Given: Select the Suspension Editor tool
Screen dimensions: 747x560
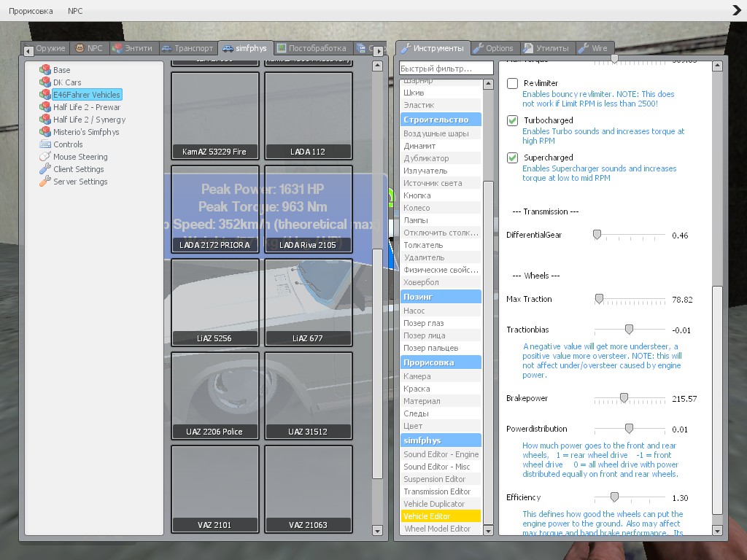Looking at the screenshot, I should point(435,479).
